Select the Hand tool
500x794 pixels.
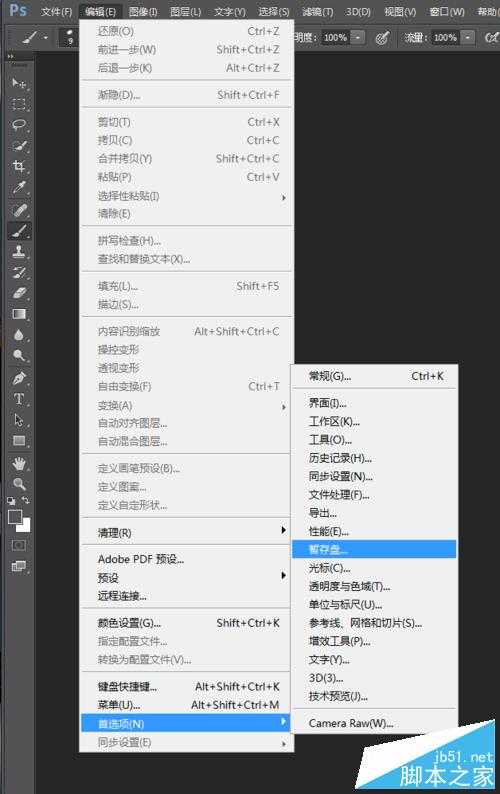click(x=19, y=463)
